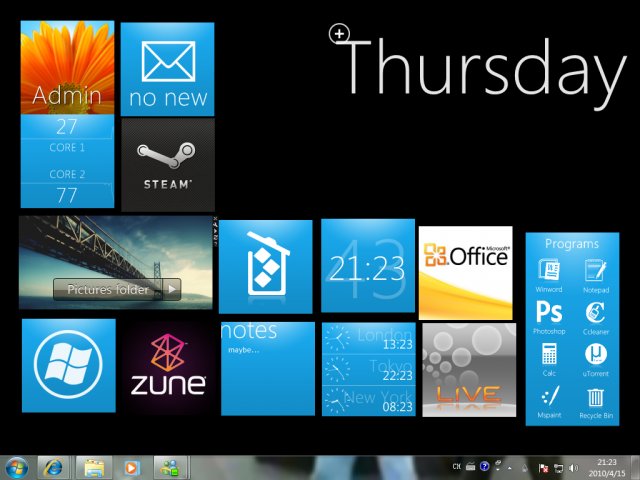This screenshot has width=640, height=480.
Task: Click the Tokyo 22:23 world clock
Action: click(x=369, y=369)
